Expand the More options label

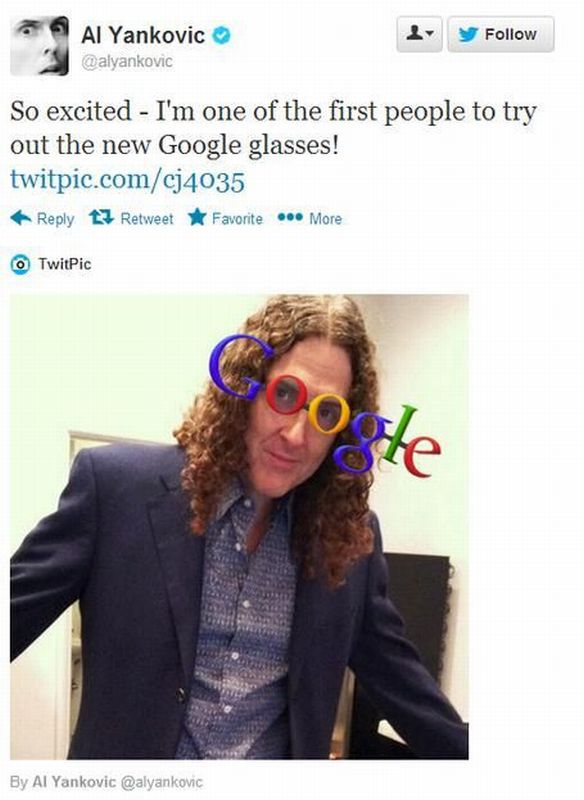pos(325,219)
